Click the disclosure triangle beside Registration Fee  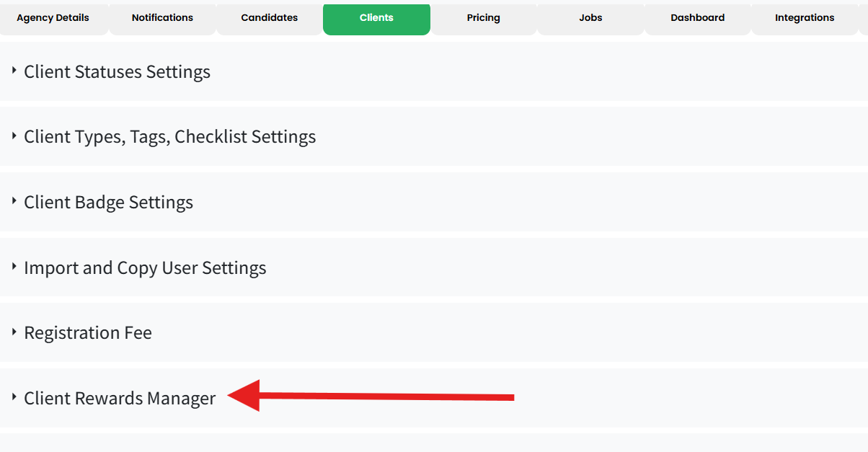pos(14,332)
